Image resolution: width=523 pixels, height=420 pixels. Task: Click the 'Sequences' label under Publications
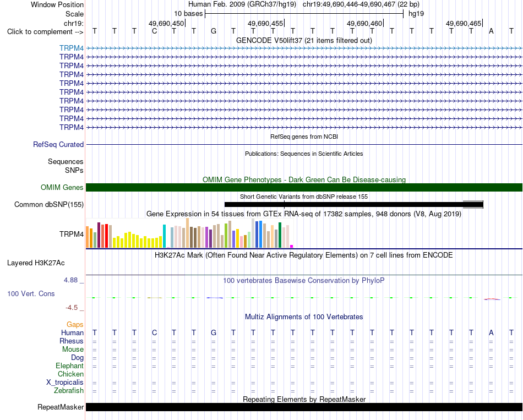[66, 162]
